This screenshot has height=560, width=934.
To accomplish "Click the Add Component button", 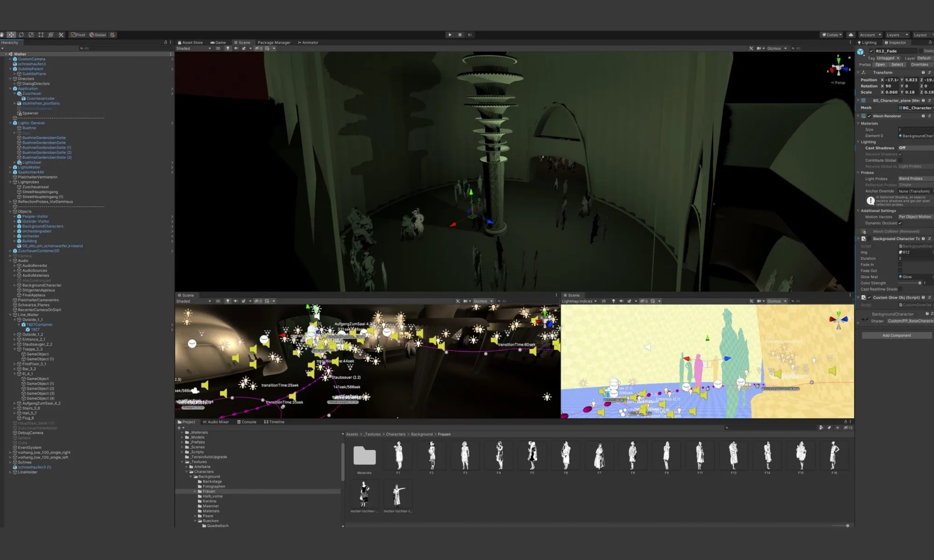I will 896,336.
